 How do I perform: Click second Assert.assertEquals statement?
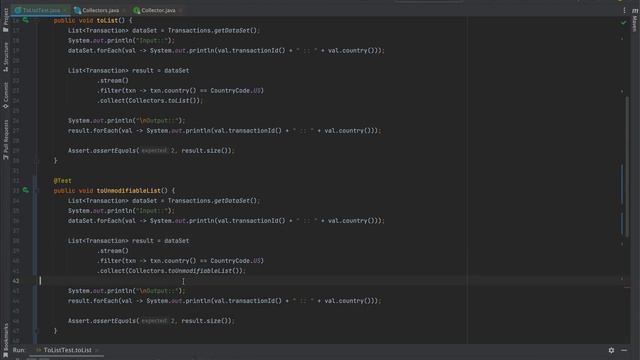point(151,321)
